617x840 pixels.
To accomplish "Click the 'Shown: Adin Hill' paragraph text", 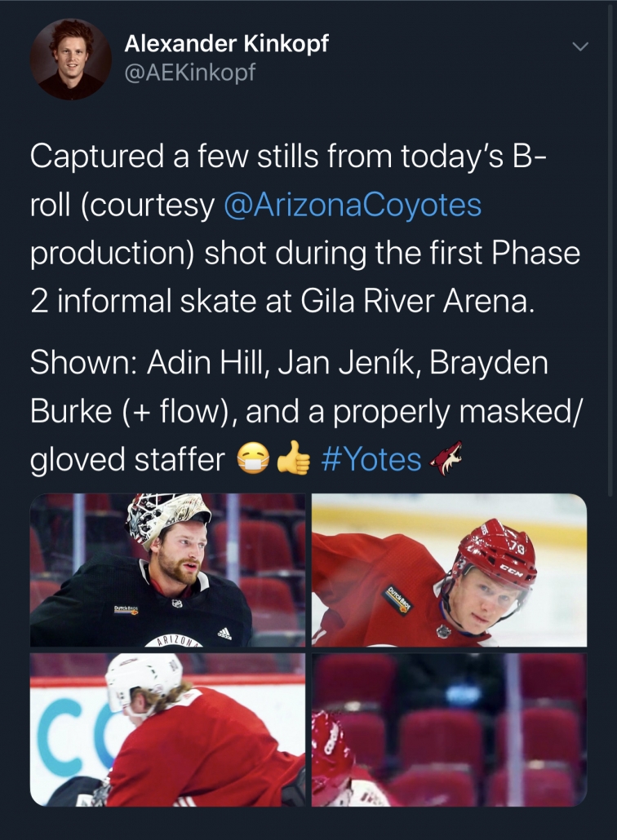I will [305, 411].
